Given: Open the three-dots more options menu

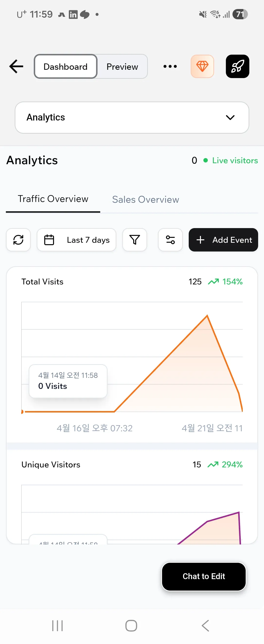Looking at the screenshot, I should pos(170,67).
